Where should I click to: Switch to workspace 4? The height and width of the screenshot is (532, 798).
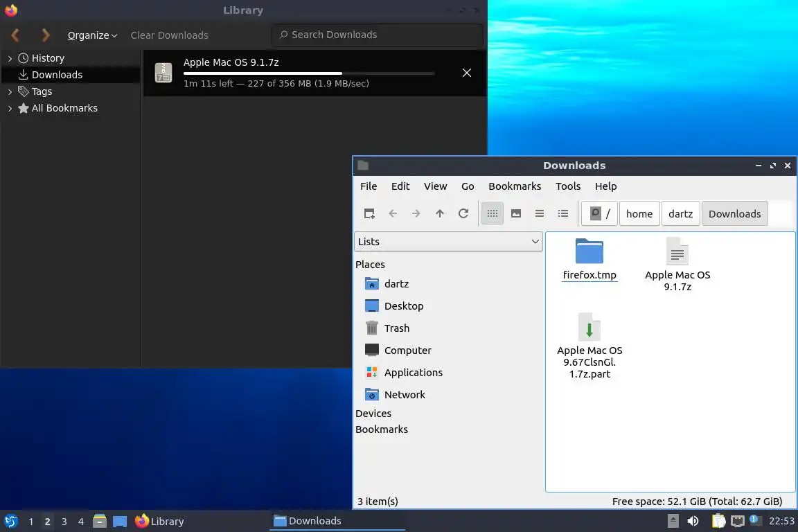(81, 522)
